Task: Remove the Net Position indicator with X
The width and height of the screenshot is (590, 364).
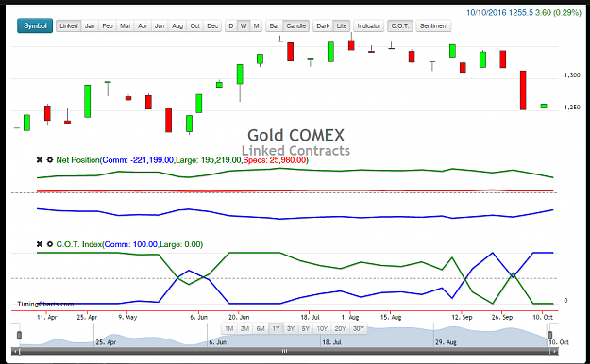Action: (x=40, y=160)
